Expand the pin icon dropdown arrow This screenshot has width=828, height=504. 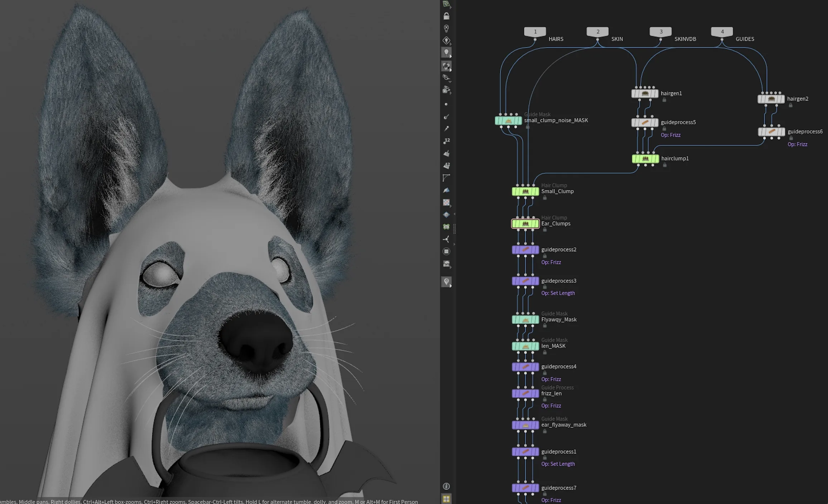coord(451,286)
